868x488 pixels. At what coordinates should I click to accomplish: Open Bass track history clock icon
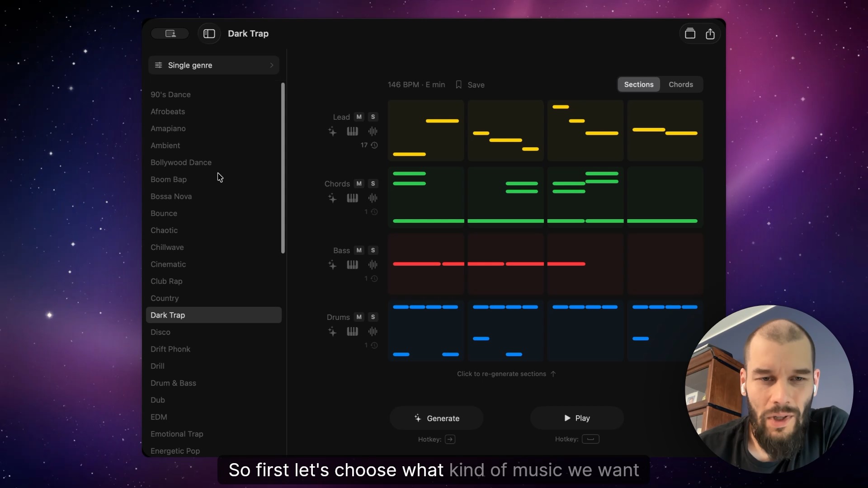point(374,279)
